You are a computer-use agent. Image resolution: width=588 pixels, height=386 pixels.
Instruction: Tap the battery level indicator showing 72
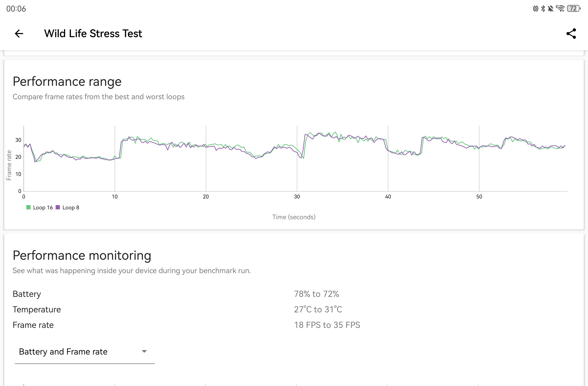pyautogui.click(x=574, y=9)
